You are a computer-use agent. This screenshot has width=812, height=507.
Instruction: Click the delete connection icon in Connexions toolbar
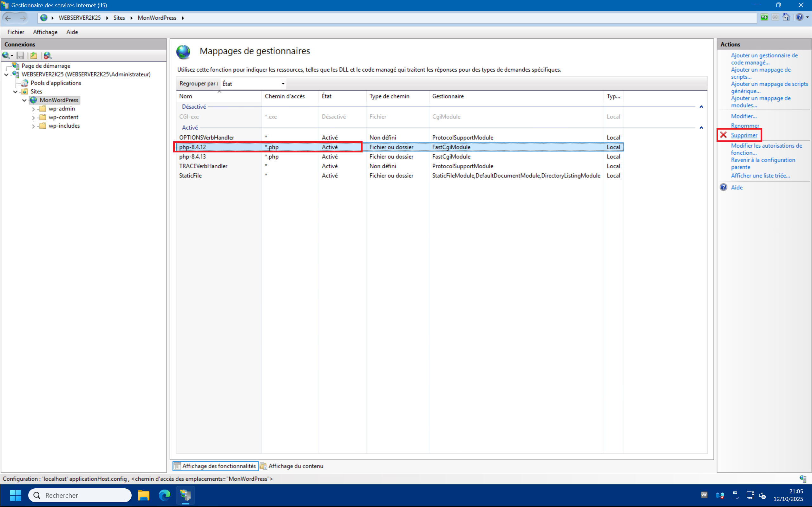(48, 55)
